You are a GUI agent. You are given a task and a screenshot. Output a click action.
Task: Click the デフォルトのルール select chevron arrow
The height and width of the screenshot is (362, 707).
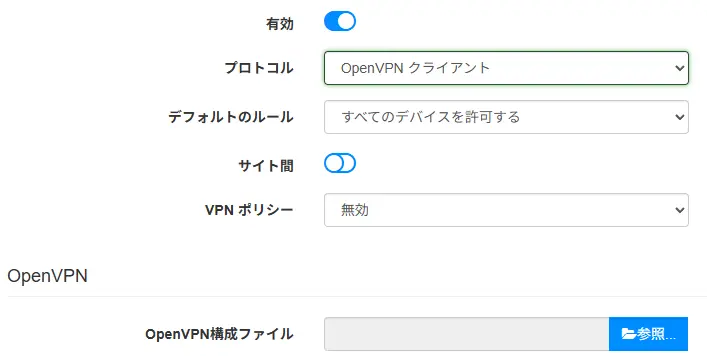(x=679, y=117)
